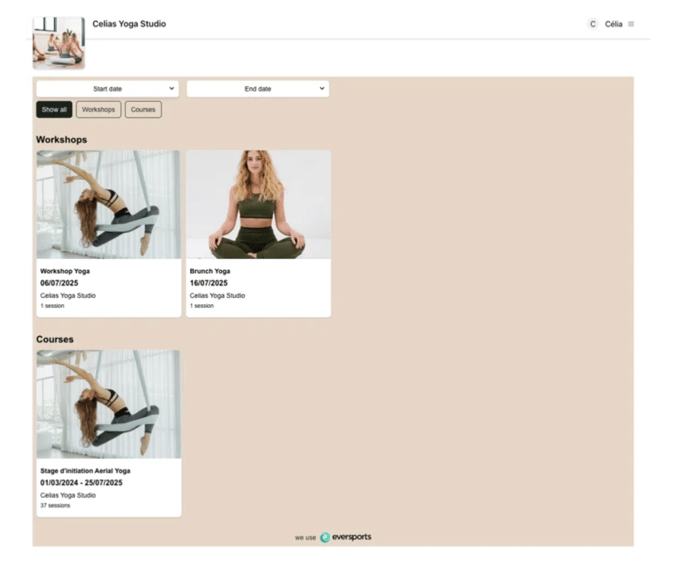Click the Brunch Yoga title
Viewport: 688px width, 570px height.
(210, 271)
